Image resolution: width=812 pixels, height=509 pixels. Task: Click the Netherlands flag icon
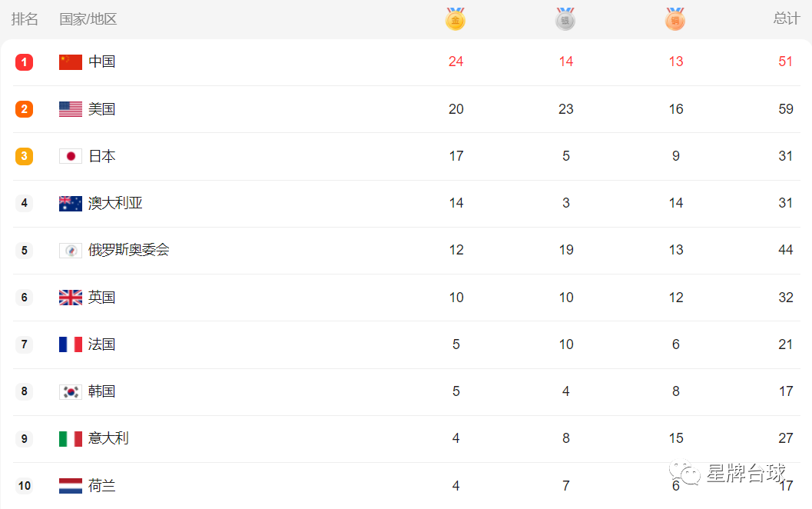click(x=71, y=486)
